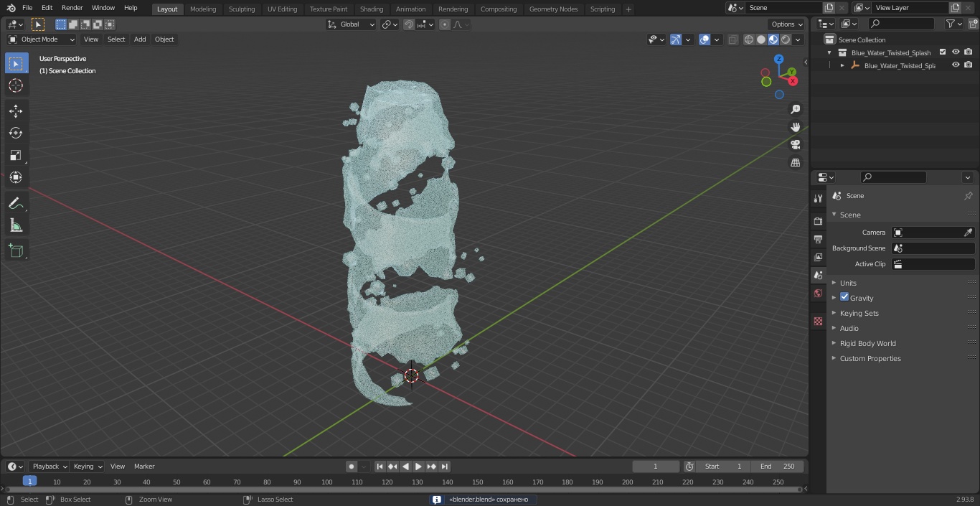Activate the Move tool
Viewport: 980px width, 506px height.
[16, 111]
